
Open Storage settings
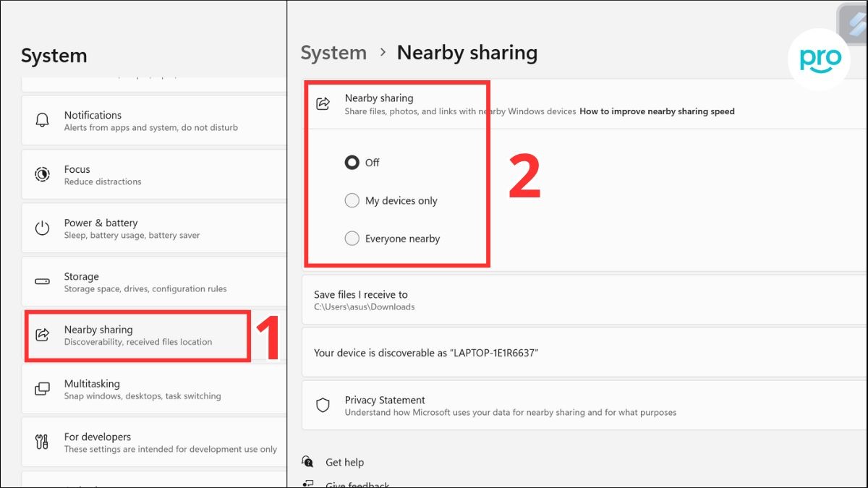154,282
